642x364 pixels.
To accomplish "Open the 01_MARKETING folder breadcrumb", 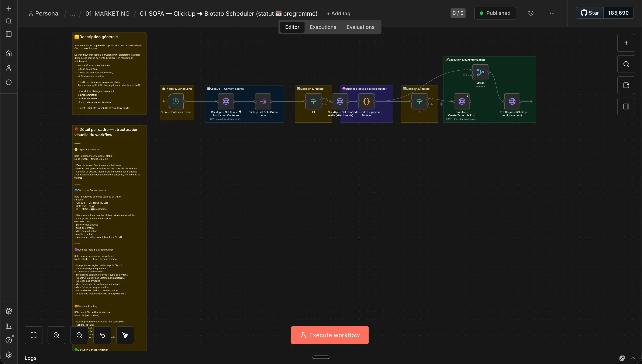I will [x=108, y=14].
